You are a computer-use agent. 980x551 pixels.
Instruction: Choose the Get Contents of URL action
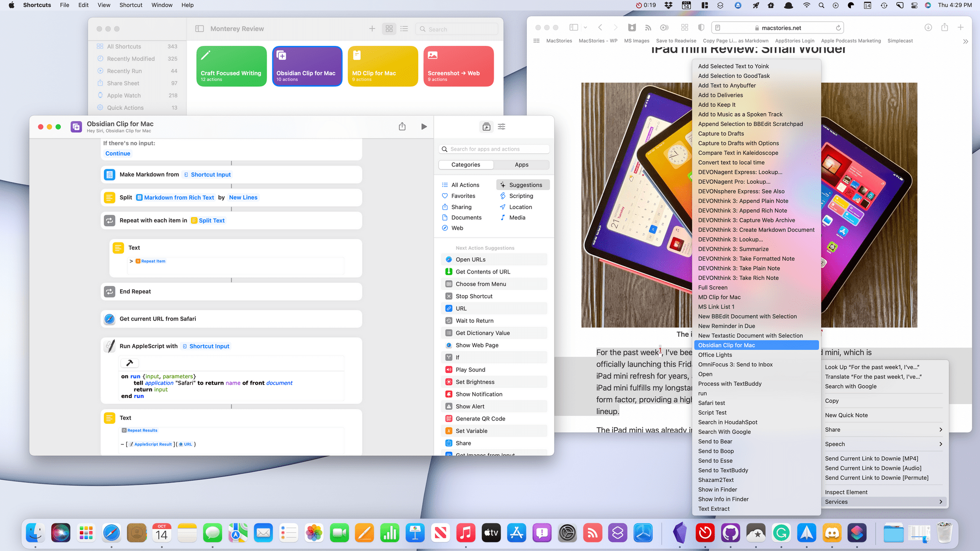[494, 272]
